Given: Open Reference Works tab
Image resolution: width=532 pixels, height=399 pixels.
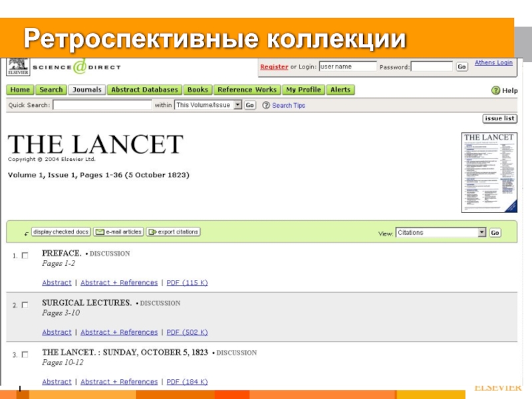Looking at the screenshot, I should (247, 90).
